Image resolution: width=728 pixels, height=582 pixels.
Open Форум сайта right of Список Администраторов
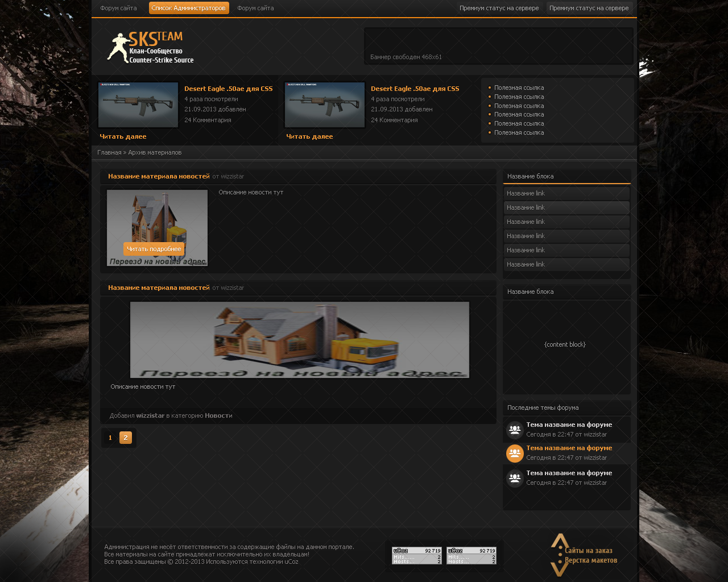[x=255, y=8]
